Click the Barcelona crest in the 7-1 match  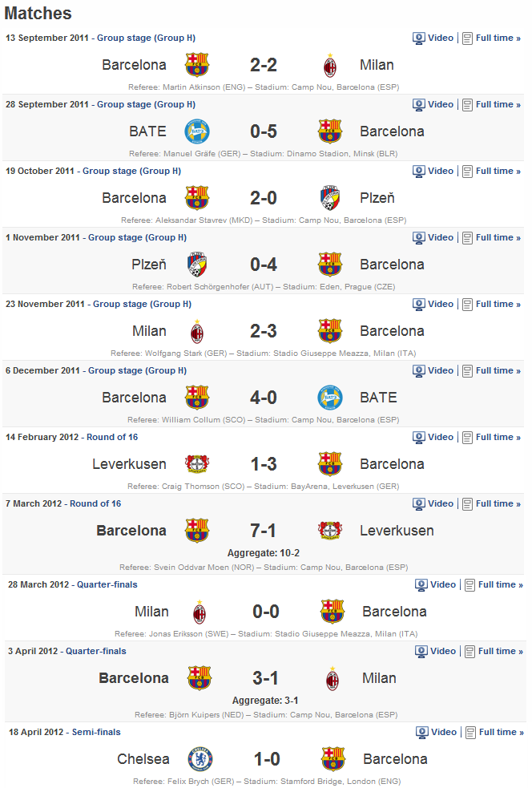pyautogui.click(x=197, y=531)
